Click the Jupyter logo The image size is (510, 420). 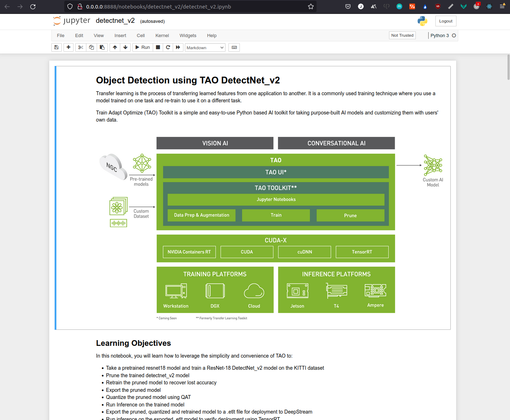pyautogui.click(x=71, y=21)
